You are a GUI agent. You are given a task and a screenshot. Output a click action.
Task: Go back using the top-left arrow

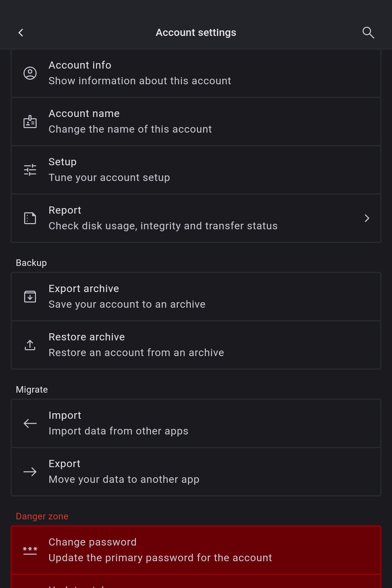[x=21, y=33]
